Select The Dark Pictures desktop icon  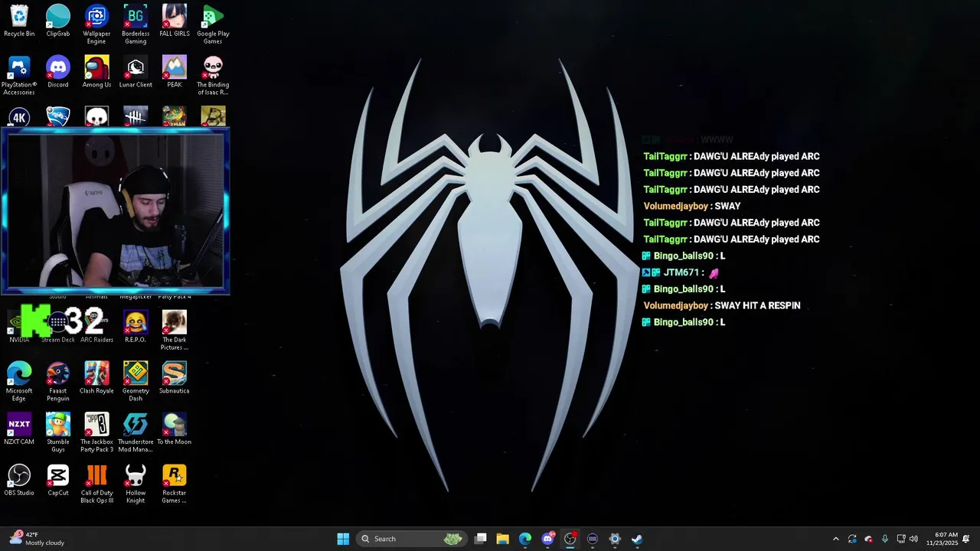tap(175, 331)
